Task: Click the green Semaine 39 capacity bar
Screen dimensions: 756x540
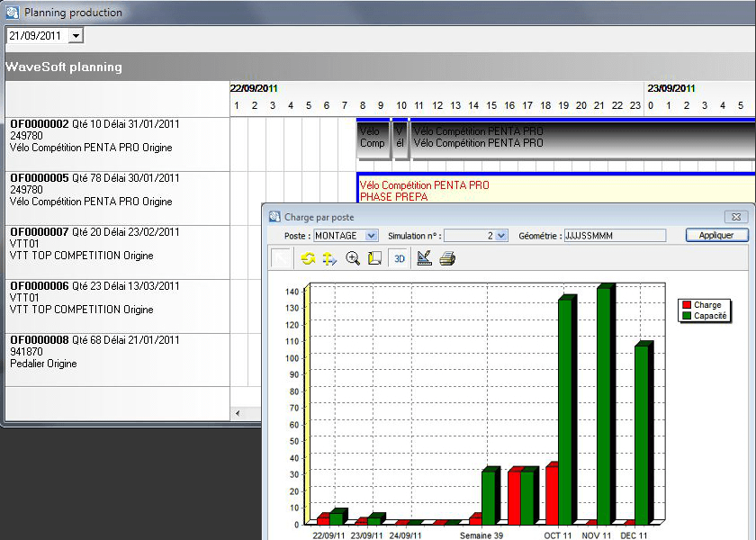Action: [x=490, y=497]
